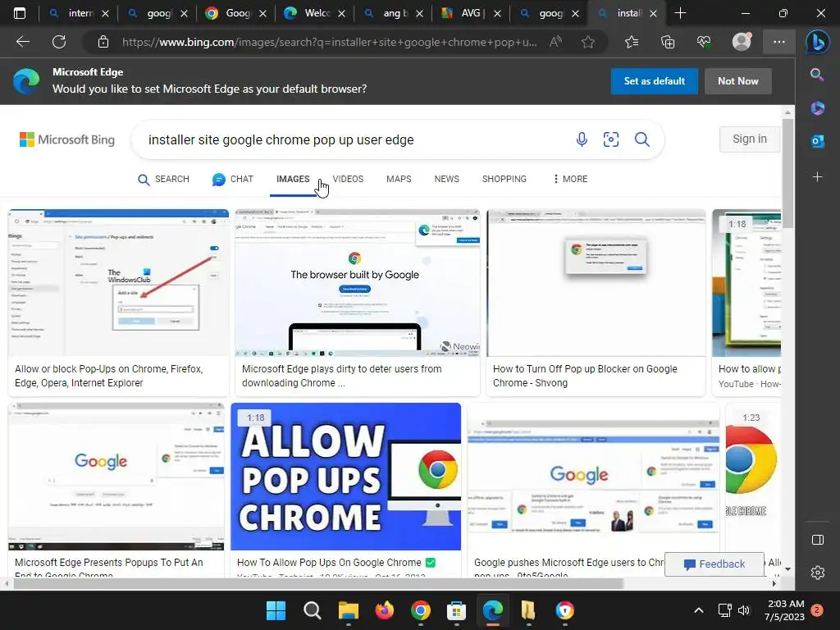Image resolution: width=840 pixels, height=630 pixels.
Task: Open the Read aloud icon in the address bar
Action: click(556, 42)
